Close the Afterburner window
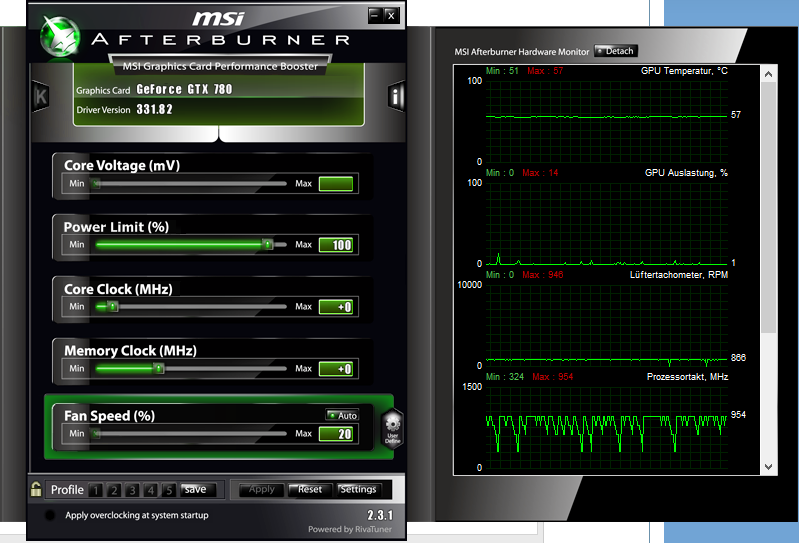Viewport: 799px width, 543px height. coord(391,15)
